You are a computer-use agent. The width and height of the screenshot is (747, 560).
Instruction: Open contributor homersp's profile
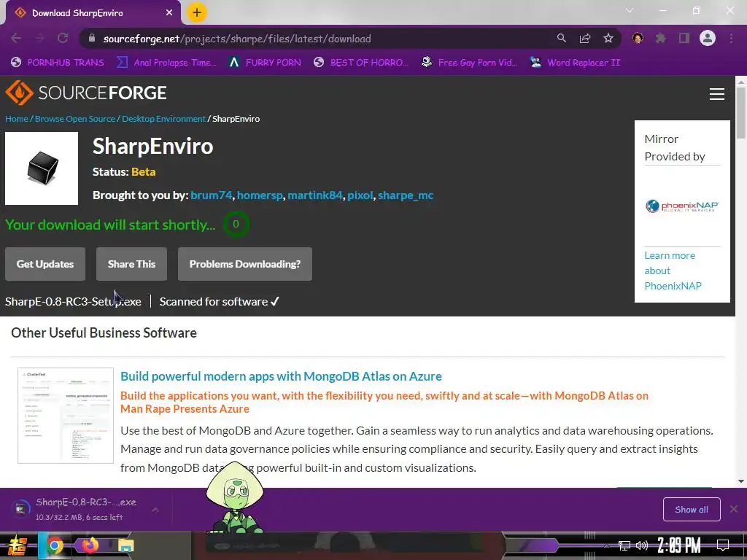click(260, 195)
